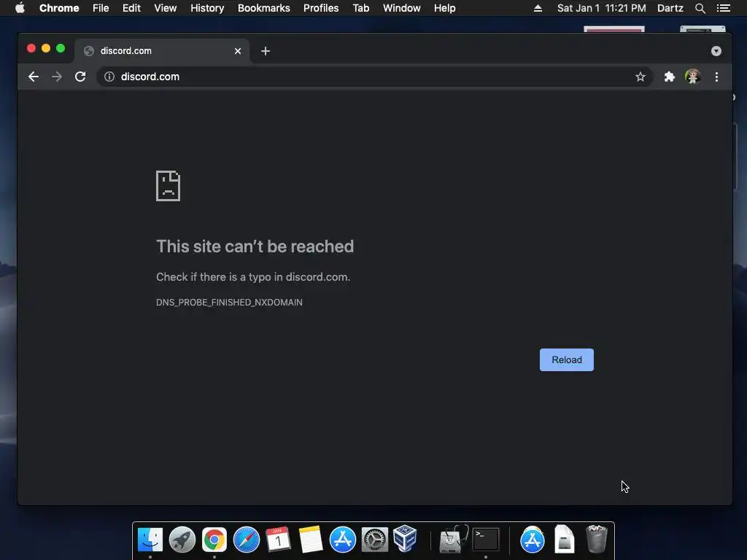Screen dimensions: 747x560
Task: Open the Chrome application menu
Action: (x=59, y=8)
